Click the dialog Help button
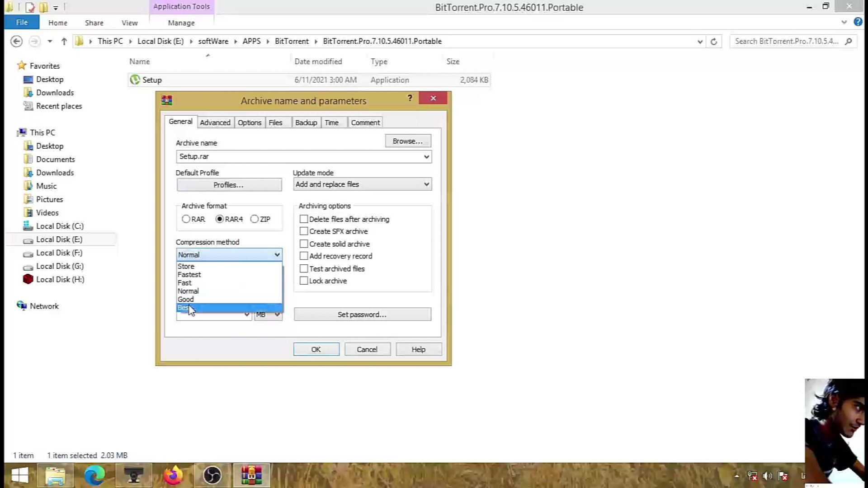 [x=419, y=349]
